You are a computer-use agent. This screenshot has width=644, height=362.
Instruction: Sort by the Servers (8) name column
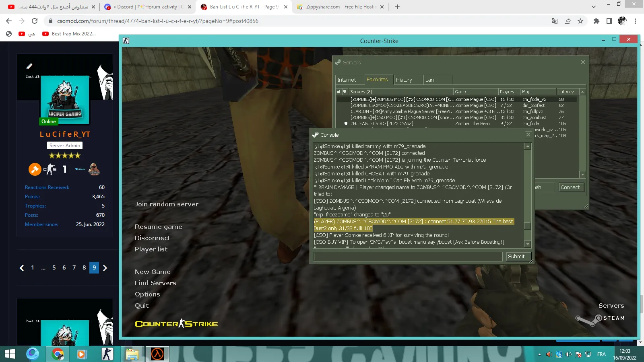tap(401, 92)
